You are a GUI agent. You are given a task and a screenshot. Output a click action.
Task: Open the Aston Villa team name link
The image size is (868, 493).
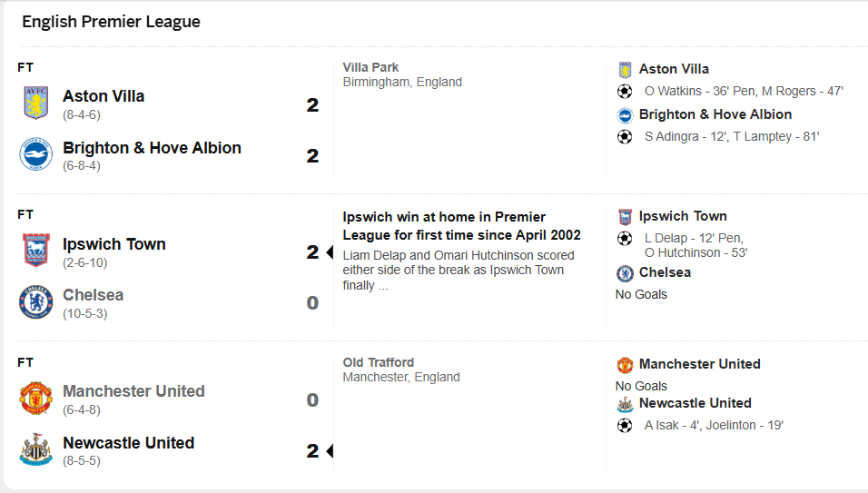pos(104,96)
